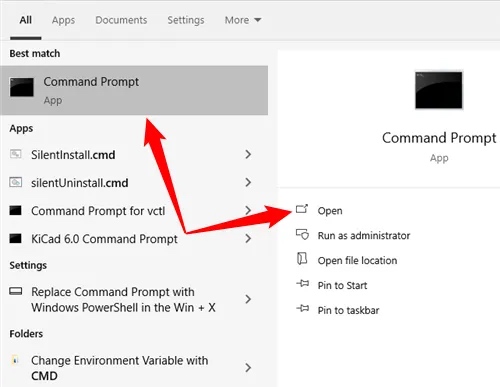Click the Run as administrator shield icon
Image resolution: width=500 pixels, height=387 pixels.
point(302,234)
